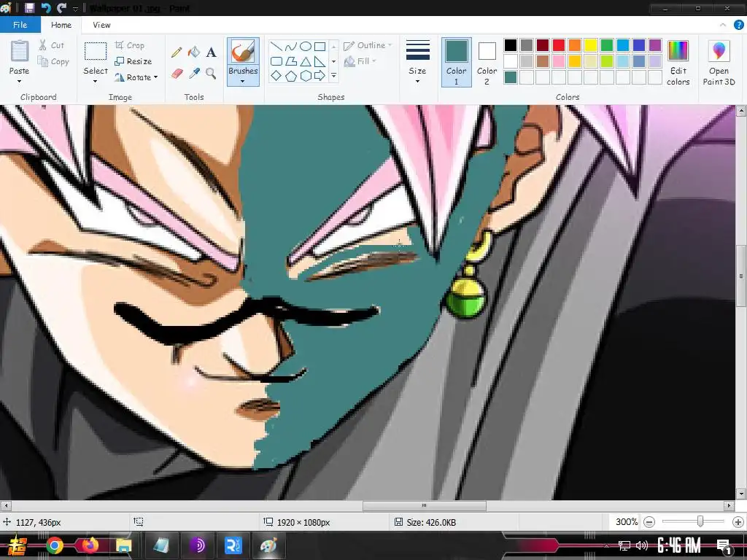The width and height of the screenshot is (747, 560).
Task: Open the Edit colors dialog
Action: coord(678,63)
